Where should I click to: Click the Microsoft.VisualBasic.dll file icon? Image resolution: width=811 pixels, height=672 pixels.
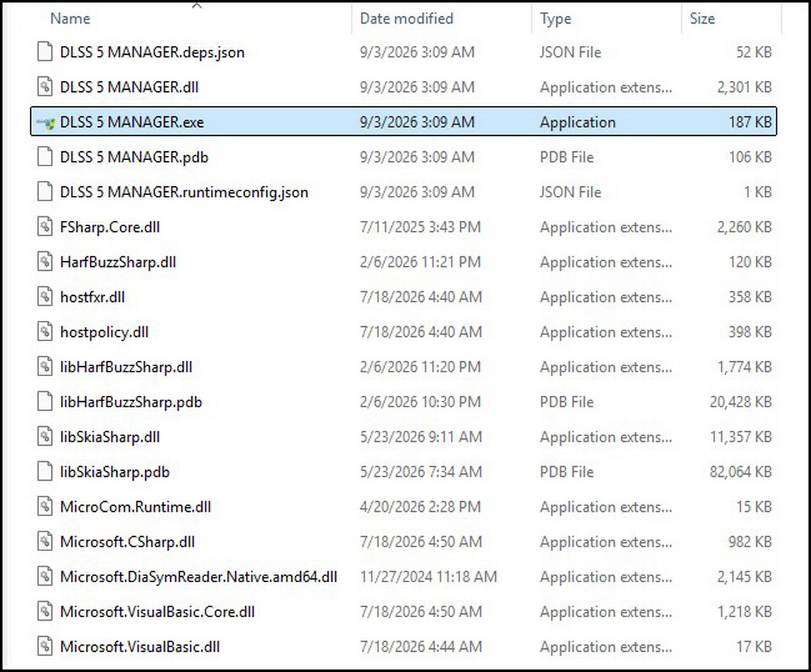click(45, 646)
